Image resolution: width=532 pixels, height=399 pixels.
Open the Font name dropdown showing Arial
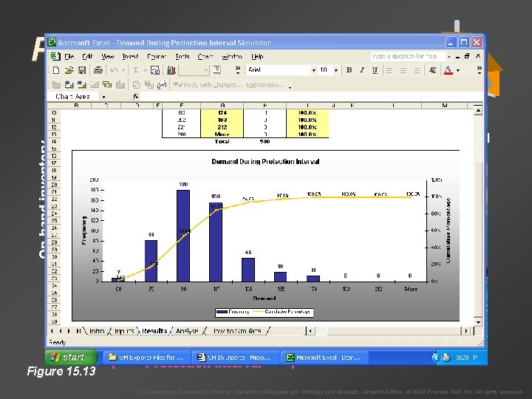[313, 70]
